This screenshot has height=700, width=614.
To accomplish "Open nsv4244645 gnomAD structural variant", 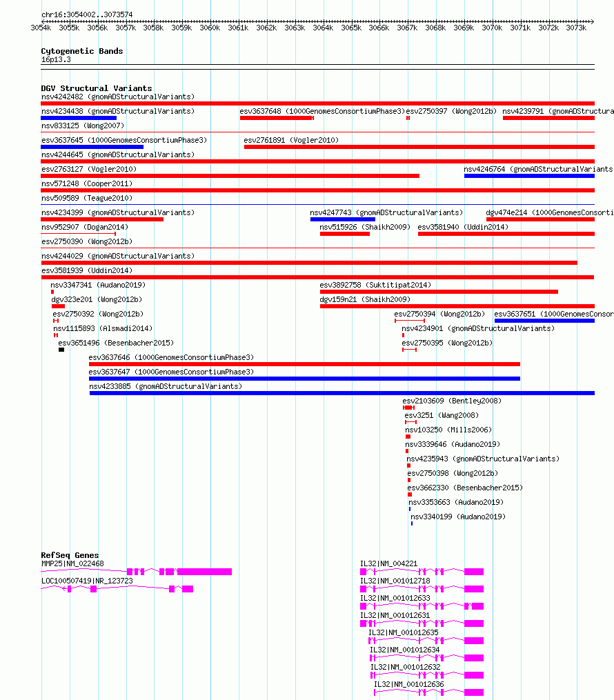I will point(118,155).
